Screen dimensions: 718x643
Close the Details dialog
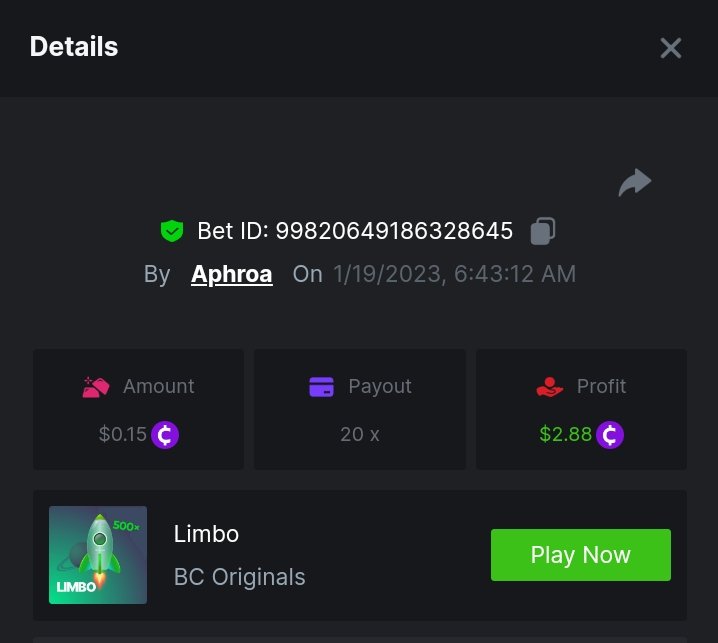(x=670, y=48)
